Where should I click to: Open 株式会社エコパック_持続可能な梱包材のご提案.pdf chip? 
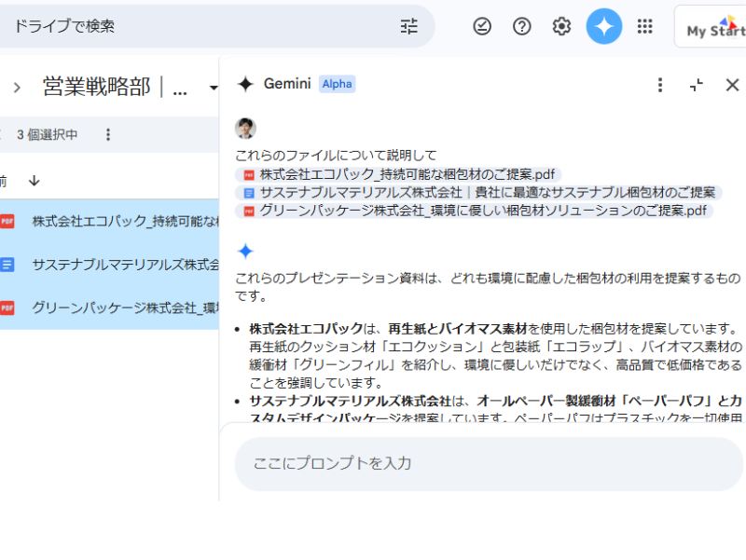coord(398,174)
